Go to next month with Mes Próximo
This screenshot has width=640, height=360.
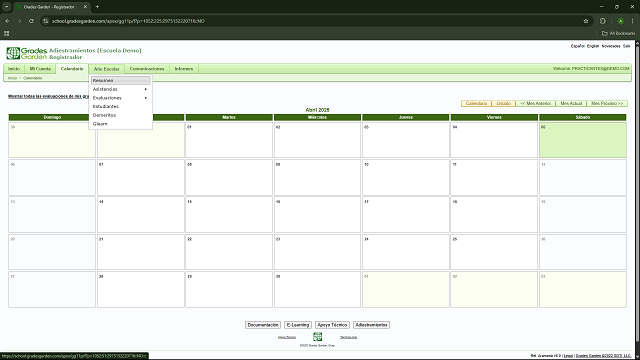(x=607, y=103)
